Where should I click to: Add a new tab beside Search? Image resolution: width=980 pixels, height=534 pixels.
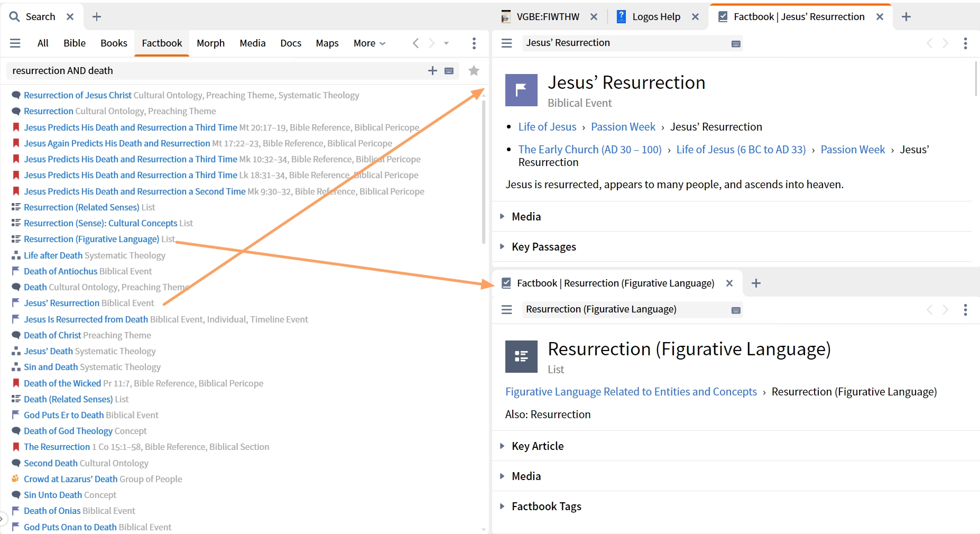point(97,17)
